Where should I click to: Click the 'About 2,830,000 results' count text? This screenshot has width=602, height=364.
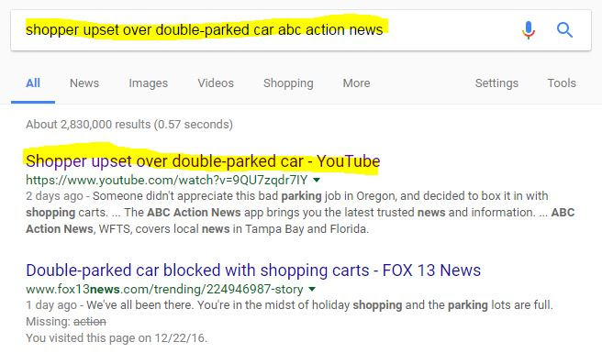click(129, 125)
